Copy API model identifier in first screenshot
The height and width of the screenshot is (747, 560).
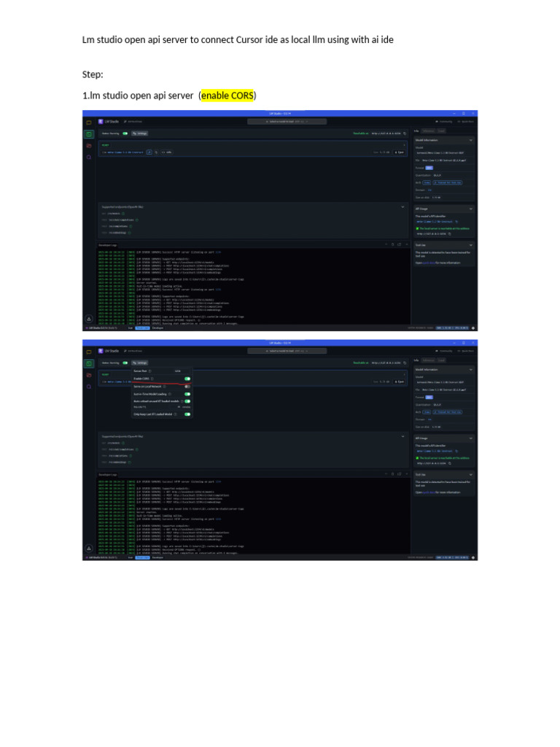(456, 222)
